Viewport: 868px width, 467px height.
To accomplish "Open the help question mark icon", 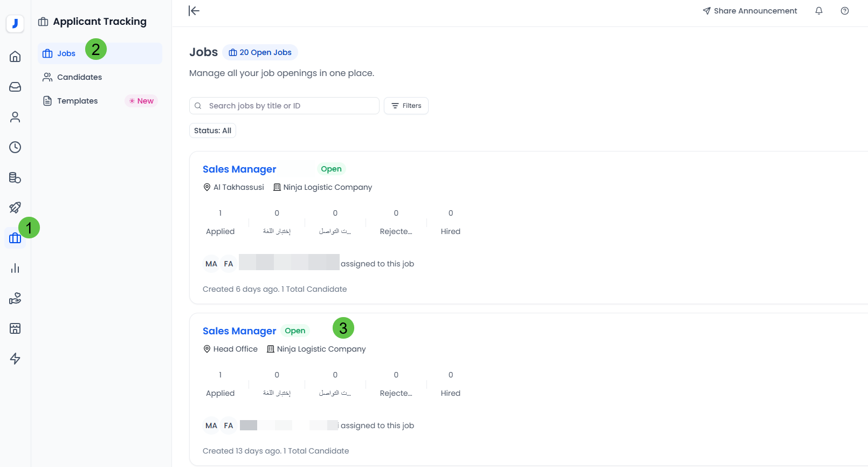I will [844, 11].
